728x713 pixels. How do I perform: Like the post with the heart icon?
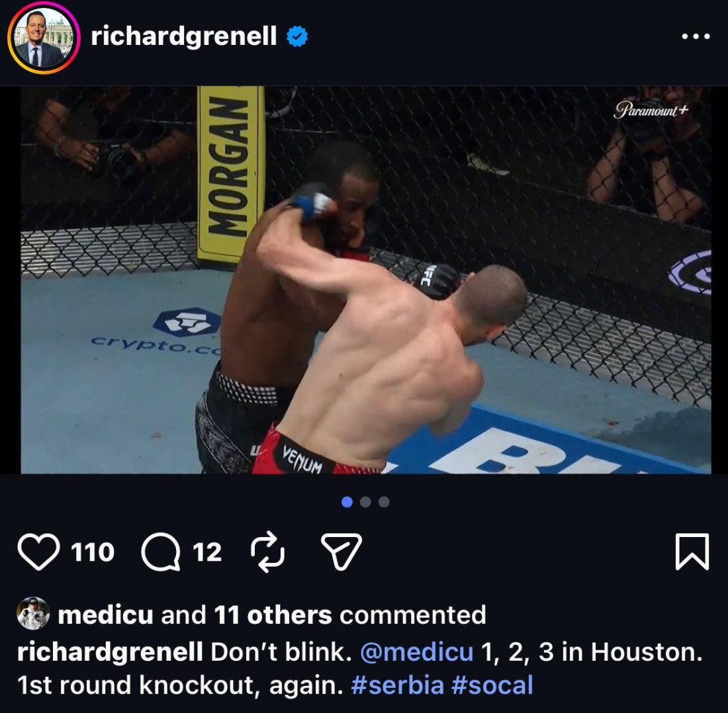[x=38, y=552]
